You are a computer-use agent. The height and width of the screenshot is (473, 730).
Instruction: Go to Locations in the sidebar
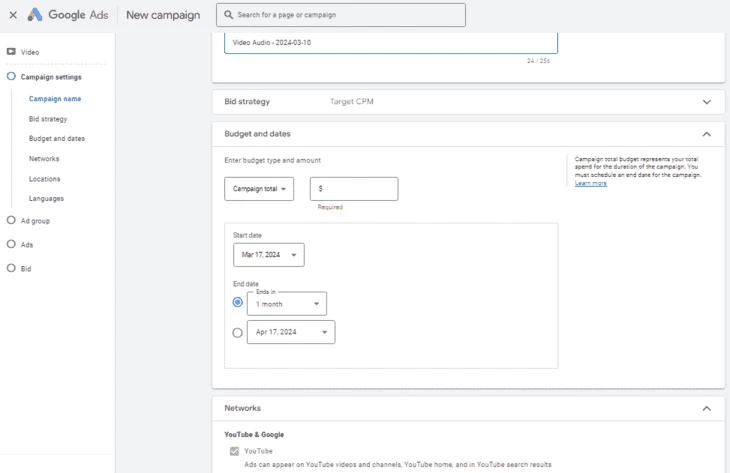(45, 179)
